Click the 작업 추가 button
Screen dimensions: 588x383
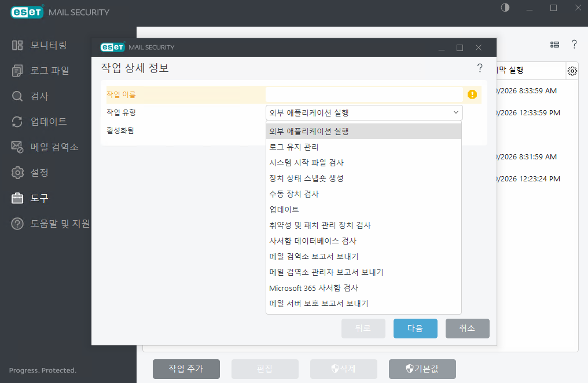pyautogui.click(x=186, y=369)
